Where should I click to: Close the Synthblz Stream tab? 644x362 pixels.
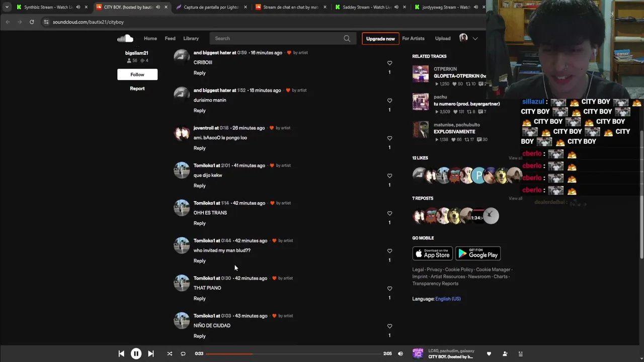click(86, 7)
